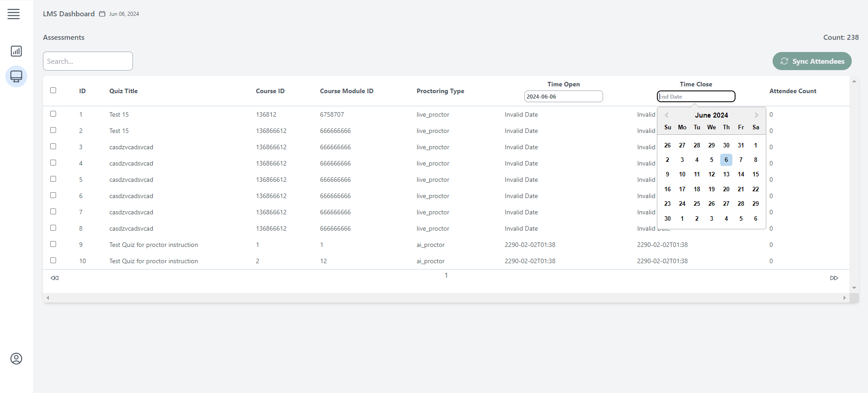Click the Course Module ID column header
868x393 pixels.
(x=347, y=91)
